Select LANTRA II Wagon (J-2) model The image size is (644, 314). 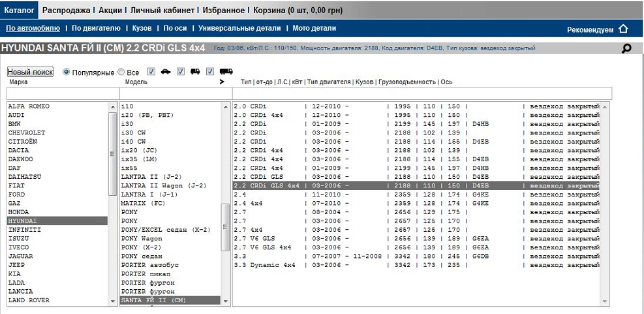[x=170, y=186]
